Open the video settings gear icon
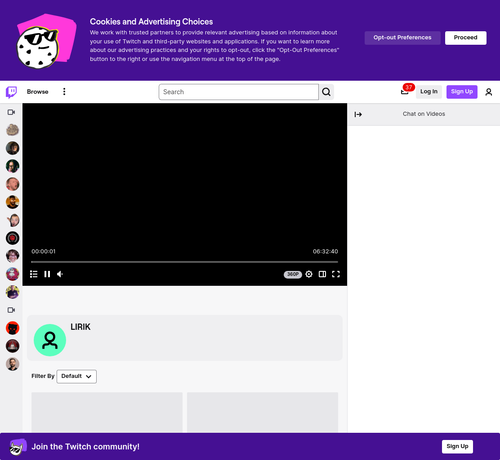Image resolution: width=500 pixels, height=460 pixels. pos(309,274)
